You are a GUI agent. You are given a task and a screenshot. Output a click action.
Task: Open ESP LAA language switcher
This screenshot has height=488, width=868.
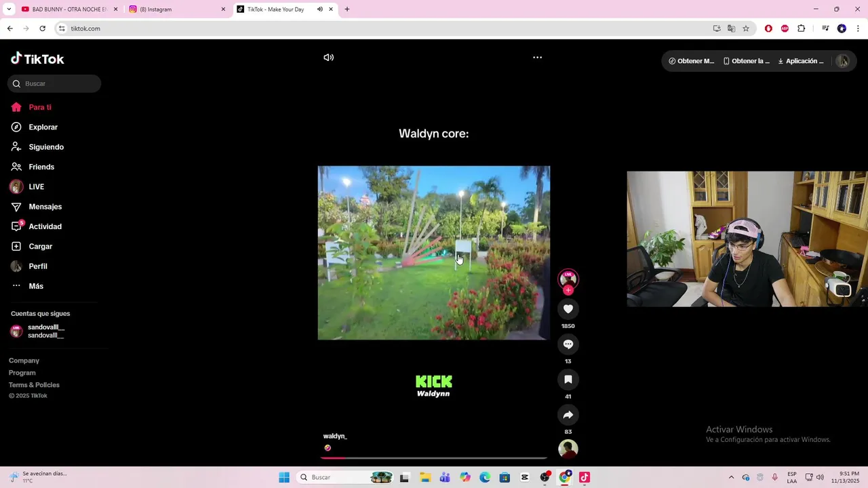792,477
